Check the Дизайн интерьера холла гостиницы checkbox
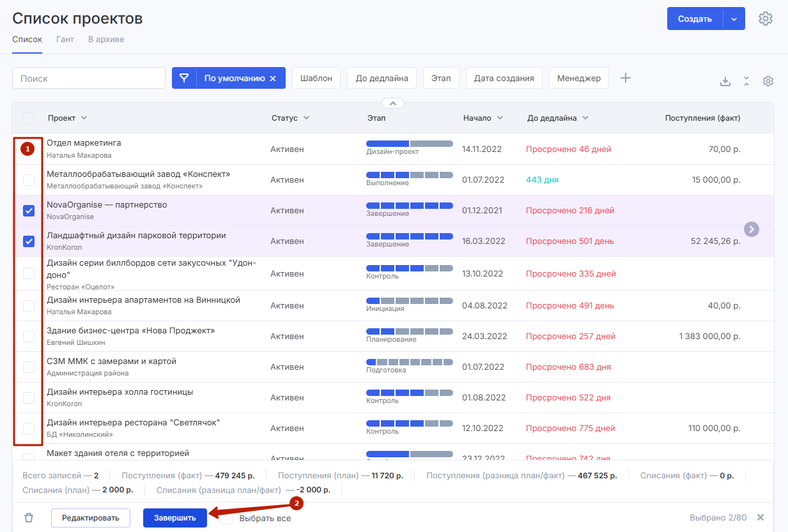 click(29, 398)
